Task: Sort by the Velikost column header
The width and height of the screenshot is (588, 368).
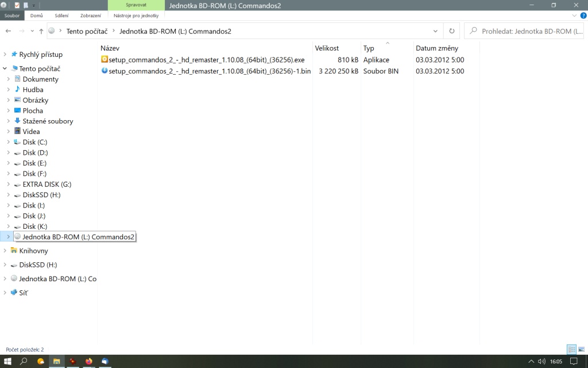Action: pyautogui.click(x=327, y=48)
